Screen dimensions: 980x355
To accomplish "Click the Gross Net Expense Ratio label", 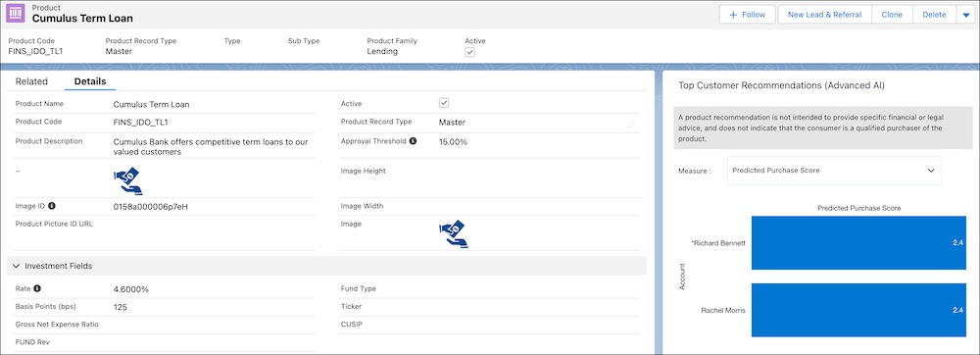I will tap(57, 325).
